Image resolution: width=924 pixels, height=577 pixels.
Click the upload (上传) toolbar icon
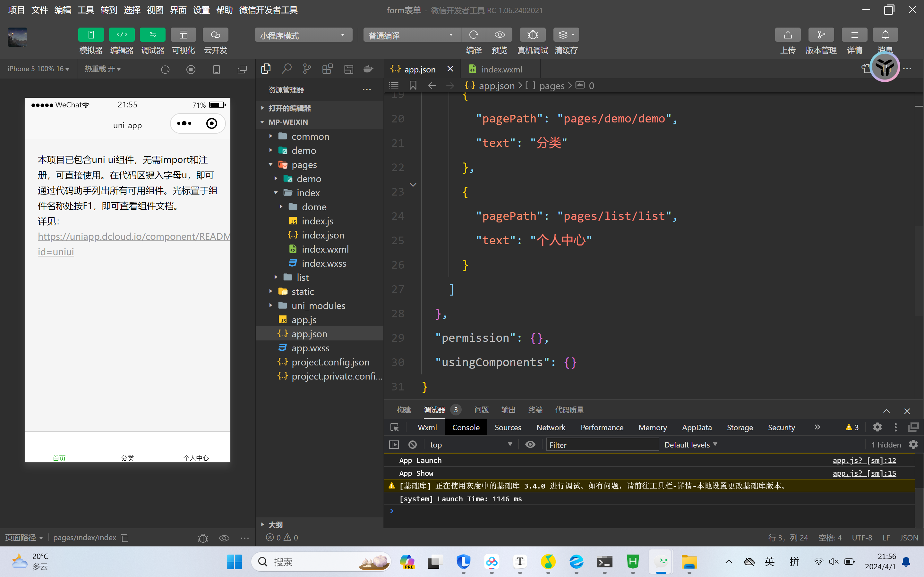coord(787,35)
